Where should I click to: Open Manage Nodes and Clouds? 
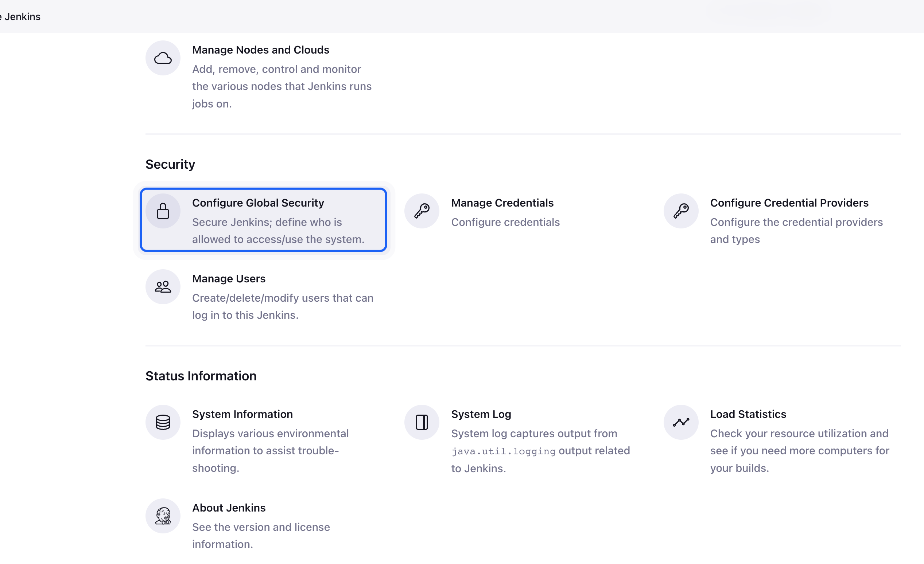261,50
